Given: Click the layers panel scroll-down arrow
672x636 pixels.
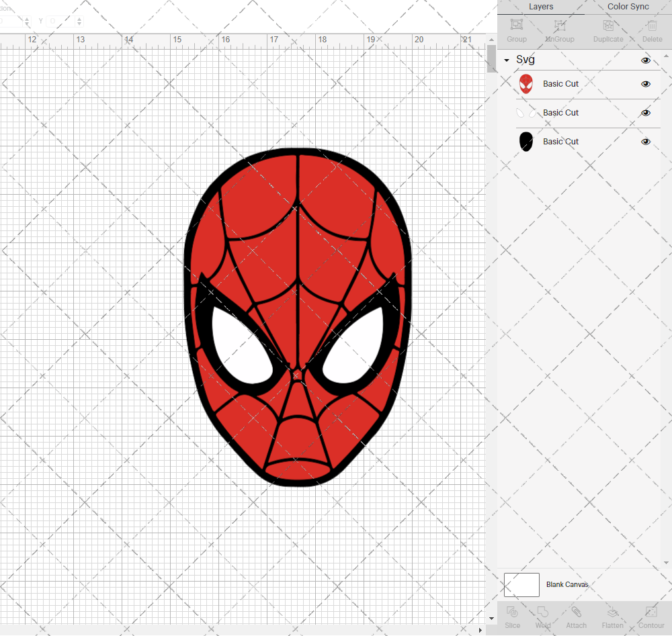Looking at the screenshot, I should 666,563.
